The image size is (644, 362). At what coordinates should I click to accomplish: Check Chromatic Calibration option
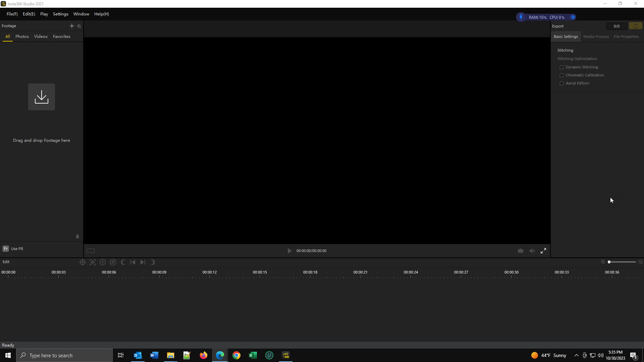point(561,75)
